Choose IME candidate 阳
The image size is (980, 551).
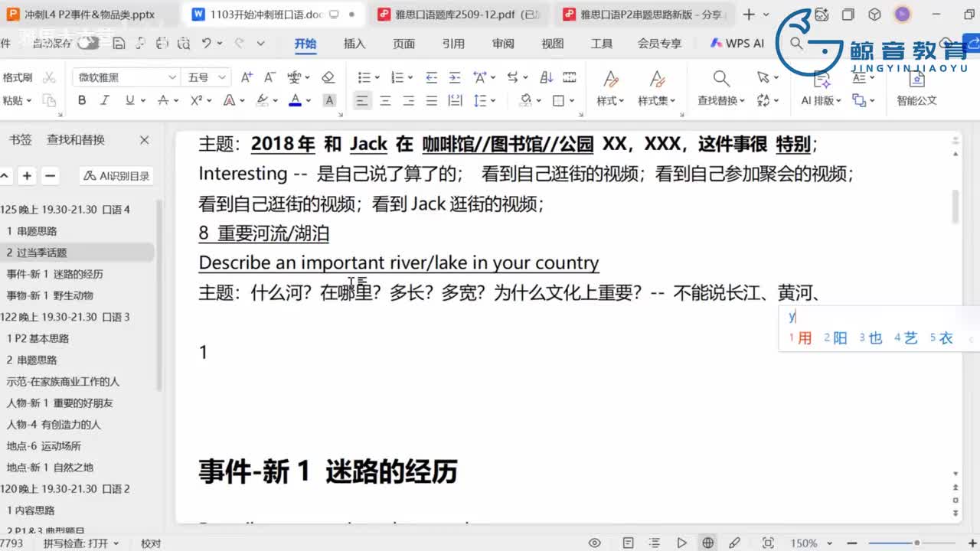tap(835, 338)
